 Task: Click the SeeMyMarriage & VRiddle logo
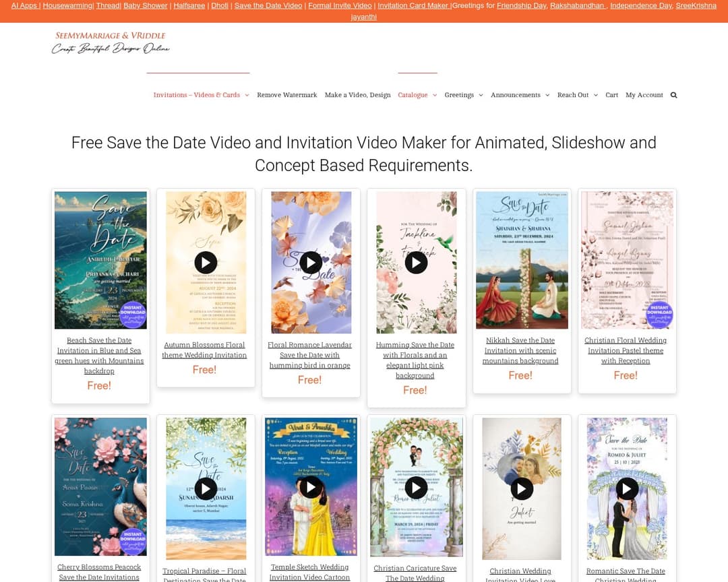(110, 42)
